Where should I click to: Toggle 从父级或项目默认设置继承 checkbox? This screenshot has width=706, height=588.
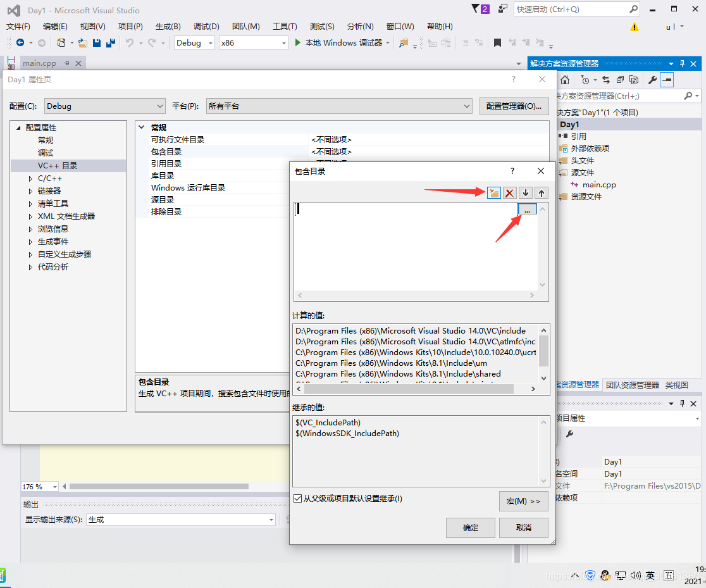(297, 498)
